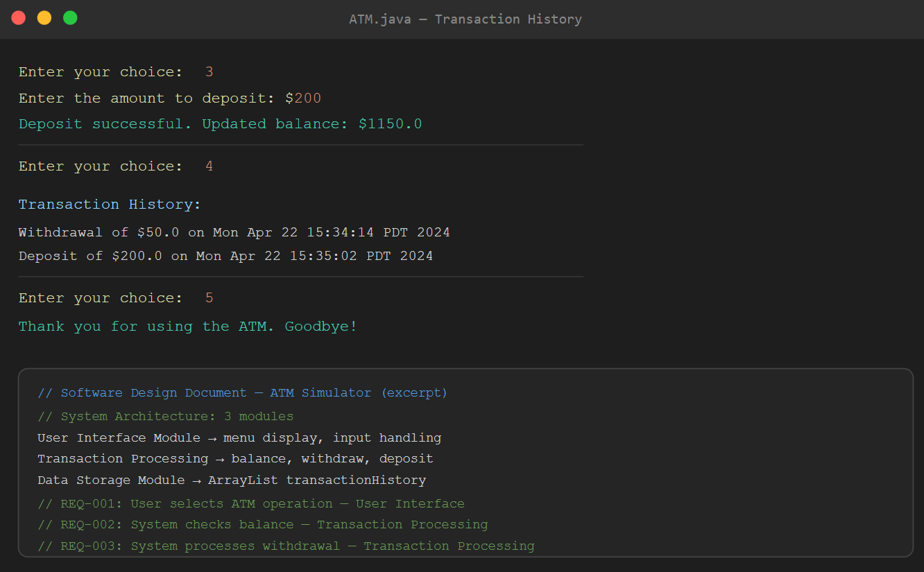Image resolution: width=924 pixels, height=572 pixels.
Task: Click the green zoom traffic light
Action: click(x=69, y=17)
